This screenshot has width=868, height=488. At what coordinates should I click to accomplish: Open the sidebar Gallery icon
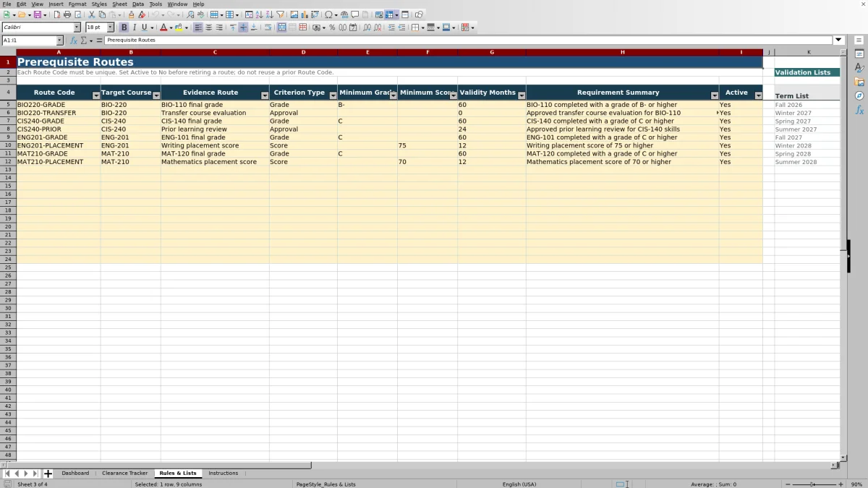859,82
